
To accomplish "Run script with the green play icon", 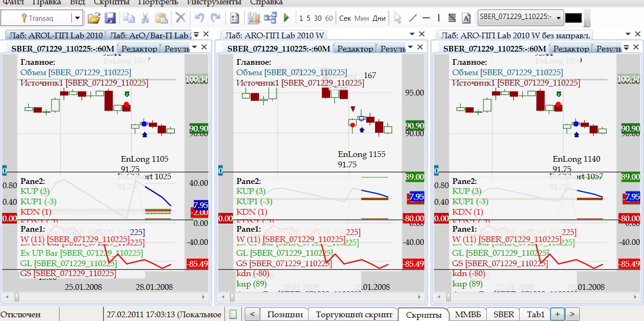I will tap(286, 18).
